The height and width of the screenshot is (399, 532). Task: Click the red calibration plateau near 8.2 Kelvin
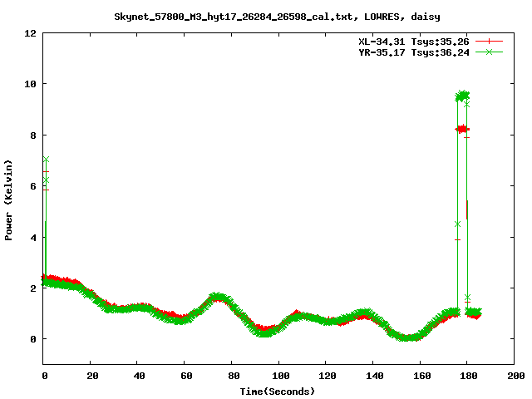462,129
